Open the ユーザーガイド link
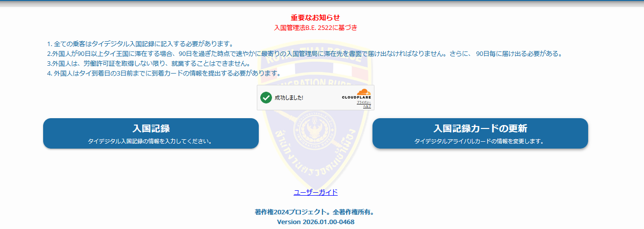The width and height of the screenshot is (644, 229). [316, 192]
